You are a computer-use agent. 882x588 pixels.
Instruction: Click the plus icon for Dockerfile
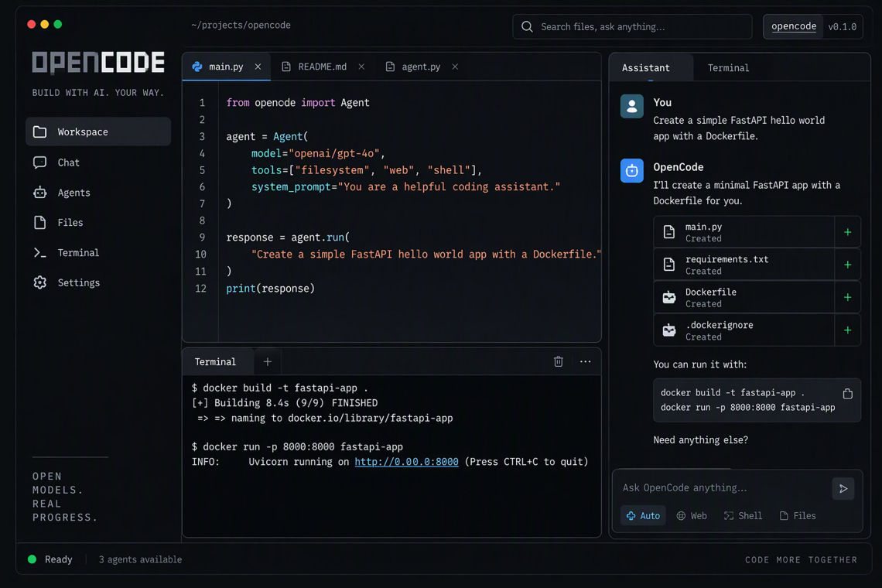(x=847, y=297)
